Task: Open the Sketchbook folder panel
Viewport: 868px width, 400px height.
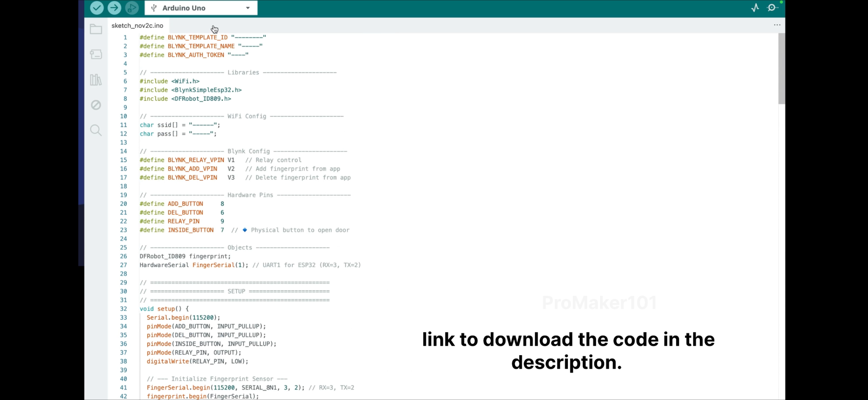Action: pyautogui.click(x=96, y=29)
